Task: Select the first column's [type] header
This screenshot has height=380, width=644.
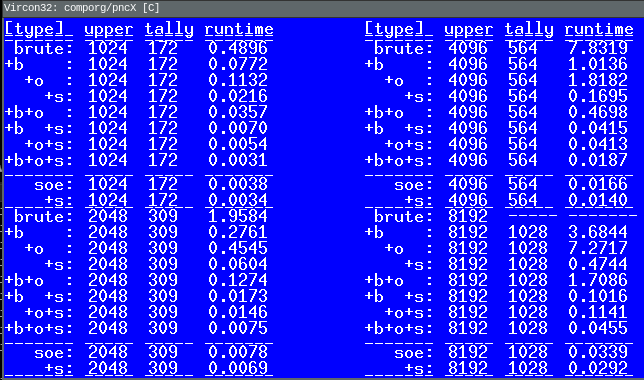Action: pos(39,30)
